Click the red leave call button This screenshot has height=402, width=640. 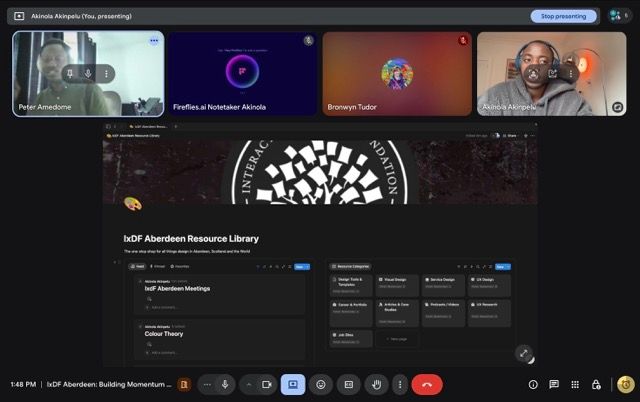coord(427,384)
